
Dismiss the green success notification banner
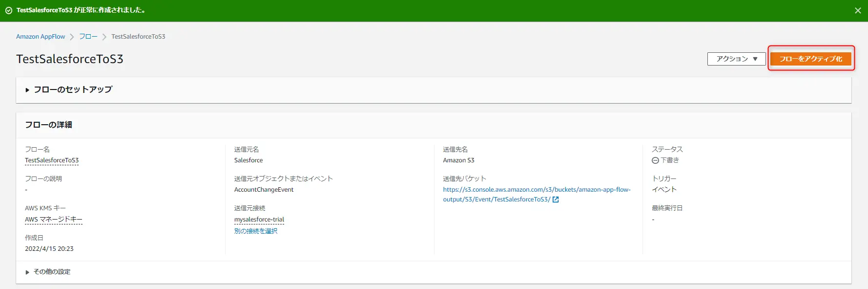click(x=858, y=10)
